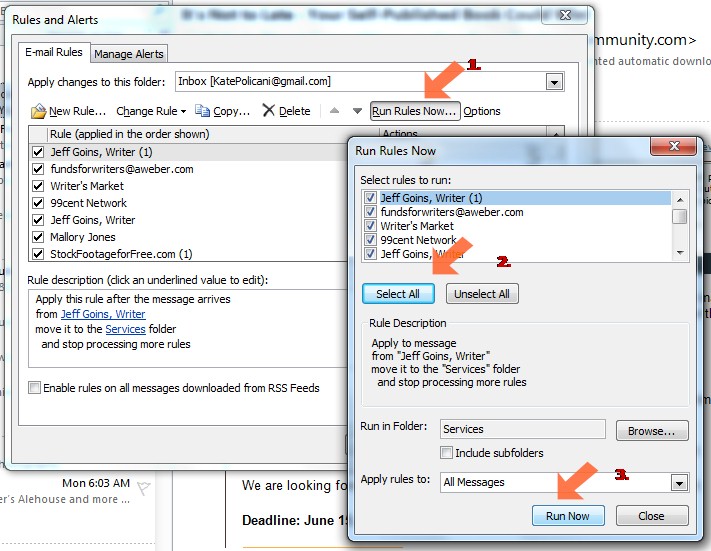Move rule down with arrow icon
The height and width of the screenshot is (551, 711).
[x=355, y=111]
